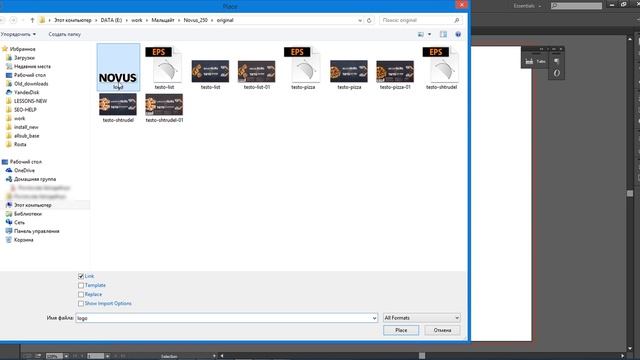The image size is (640, 360).
Task: Open Недавние места in the sidebar
Action: point(32,67)
